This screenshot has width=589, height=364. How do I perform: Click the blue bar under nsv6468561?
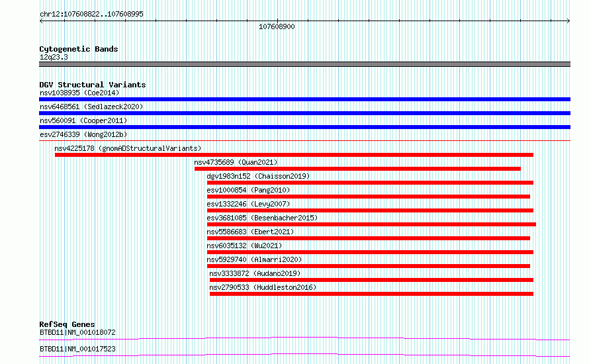[304, 113]
